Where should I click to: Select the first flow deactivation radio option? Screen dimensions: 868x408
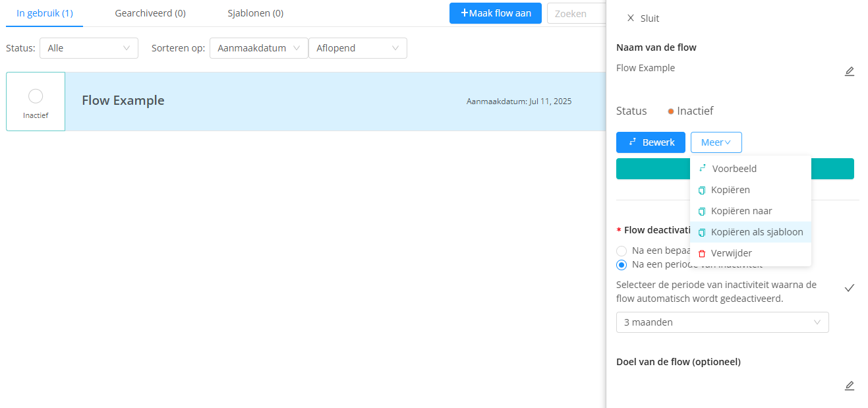pyautogui.click(x=622, y=250)
